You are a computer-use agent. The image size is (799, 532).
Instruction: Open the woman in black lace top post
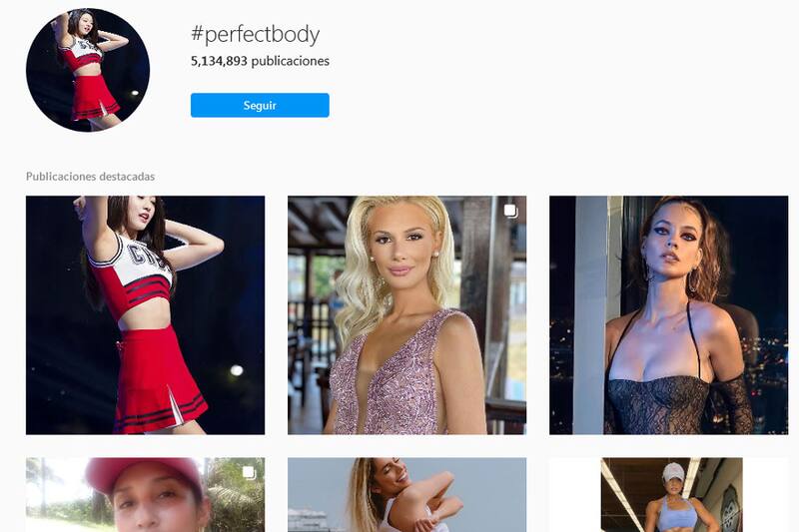[x=668, y=315]
